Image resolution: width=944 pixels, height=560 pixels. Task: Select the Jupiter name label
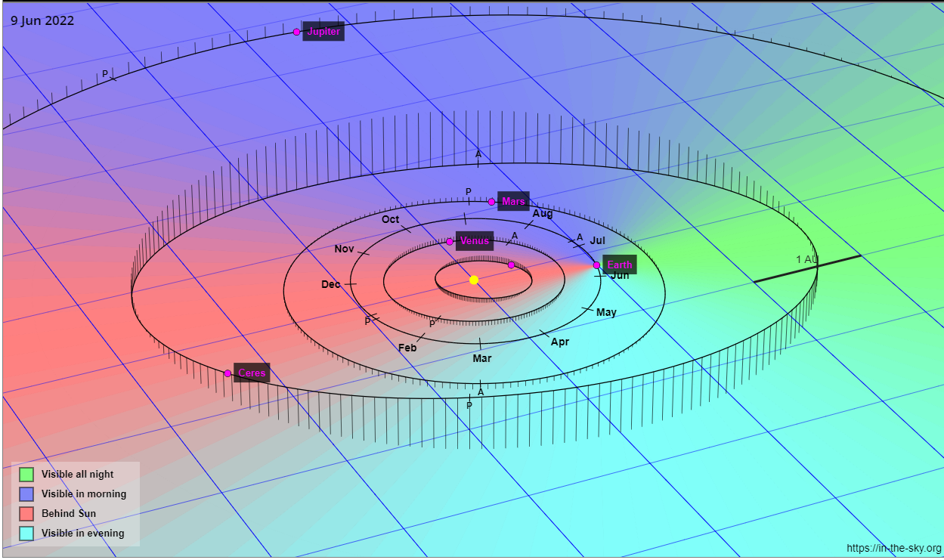(x=323, y=31)
